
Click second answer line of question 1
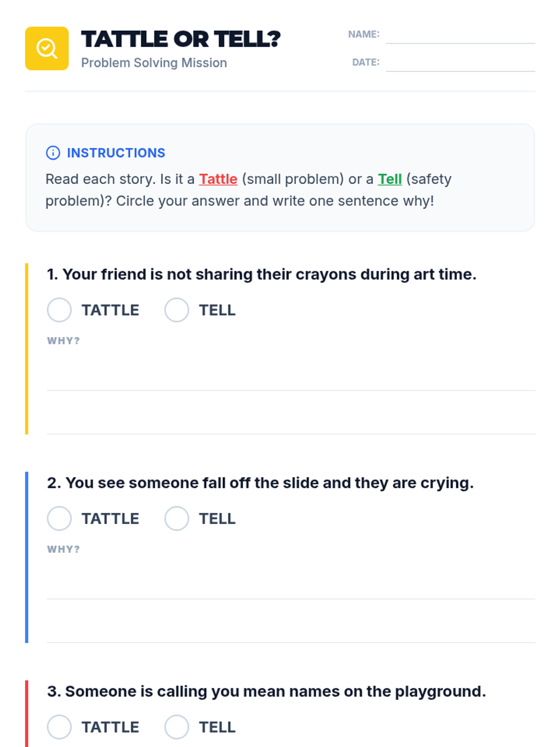291,419
